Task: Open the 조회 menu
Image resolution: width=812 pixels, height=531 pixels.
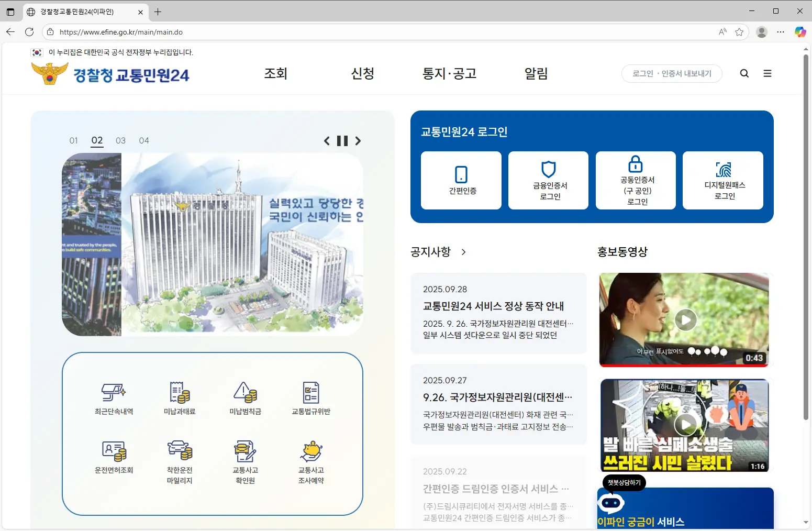Action: (275, 73)
